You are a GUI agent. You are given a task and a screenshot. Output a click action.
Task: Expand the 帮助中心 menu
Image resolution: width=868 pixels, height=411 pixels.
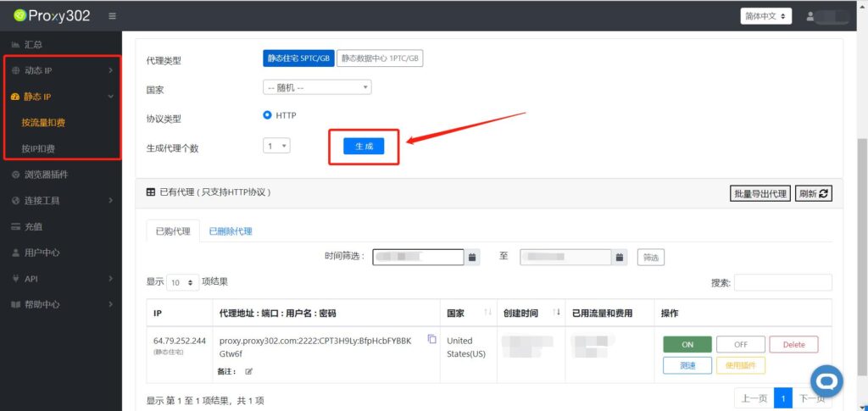pos(61,304)
